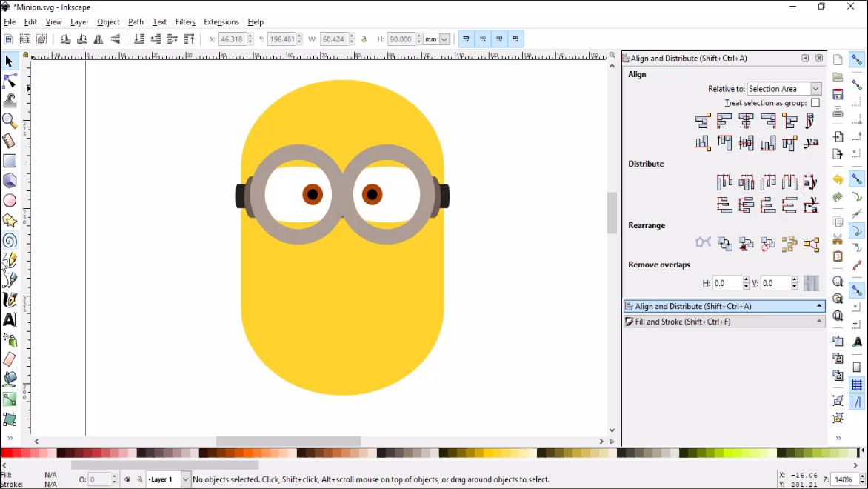Open Relative to Selection Area dropdown
The width and height of the screenshot is (868, 489).
784,89
